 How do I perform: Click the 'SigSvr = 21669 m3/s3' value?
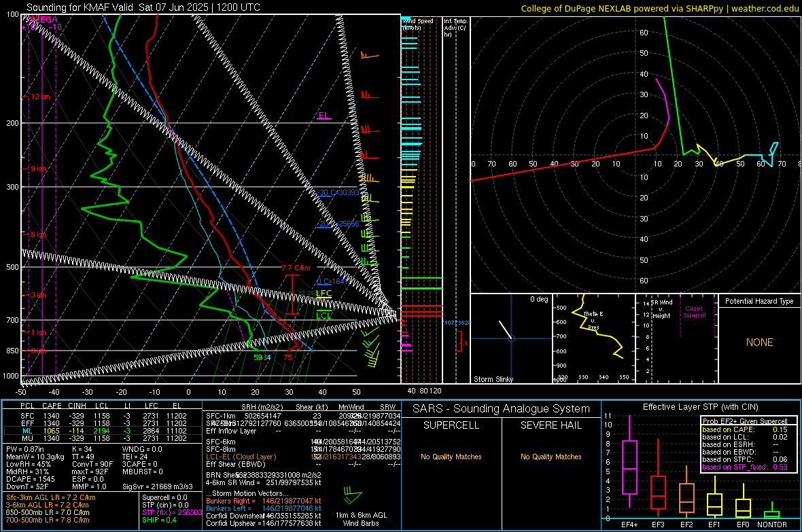(x=158, y=486)
